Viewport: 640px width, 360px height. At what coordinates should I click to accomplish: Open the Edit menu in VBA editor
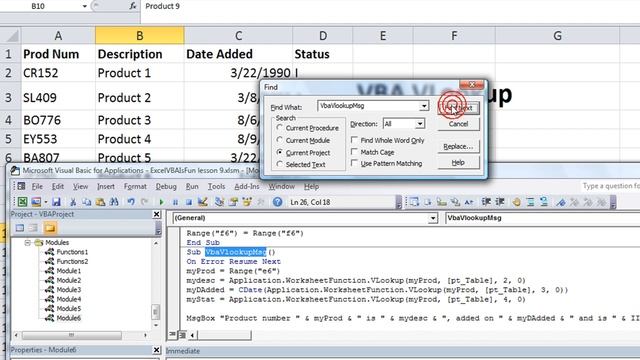58,186
